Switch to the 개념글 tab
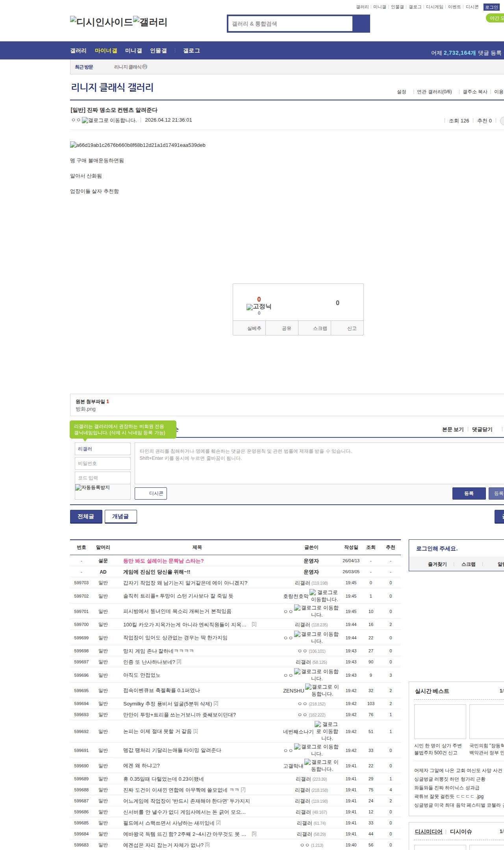 click(x=121, y=517)
